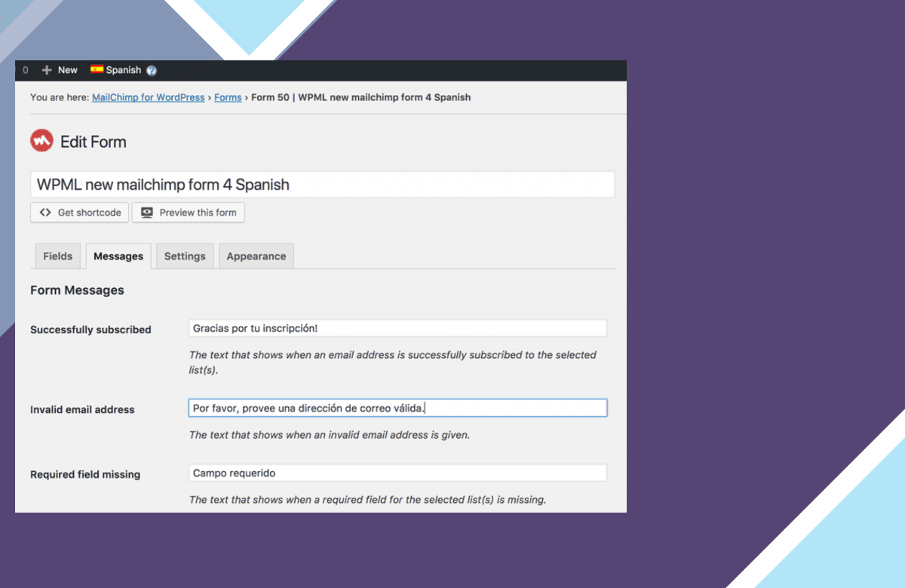Select the Required field missing input
This screenshot has width=905, height=588.
(x=397, y=473)
